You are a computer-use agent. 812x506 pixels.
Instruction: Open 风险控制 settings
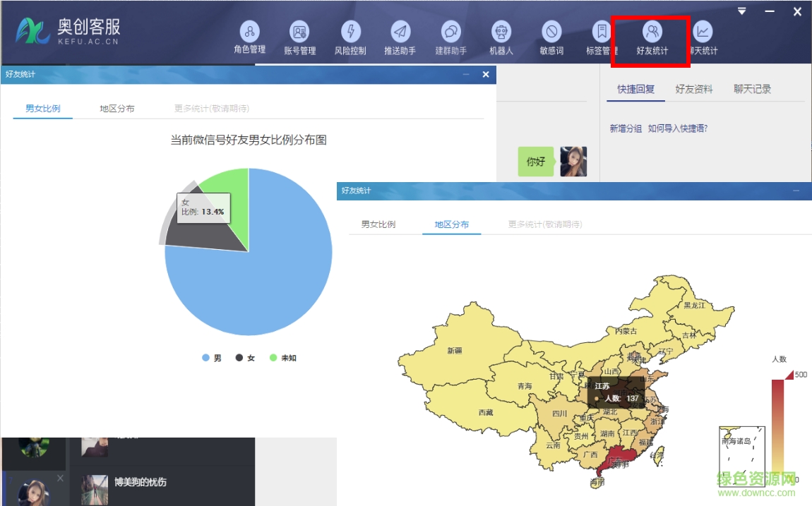[x=350, y=35]
